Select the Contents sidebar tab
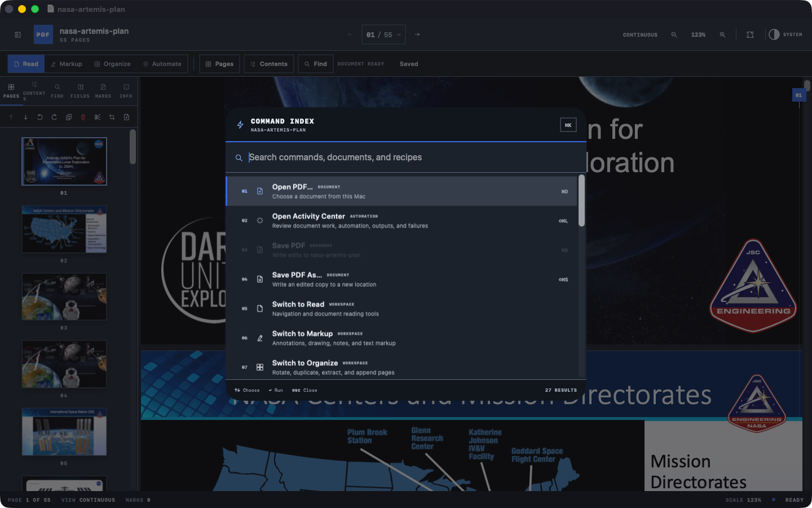This screenshot has width=812, height=508. click(34, 90)
